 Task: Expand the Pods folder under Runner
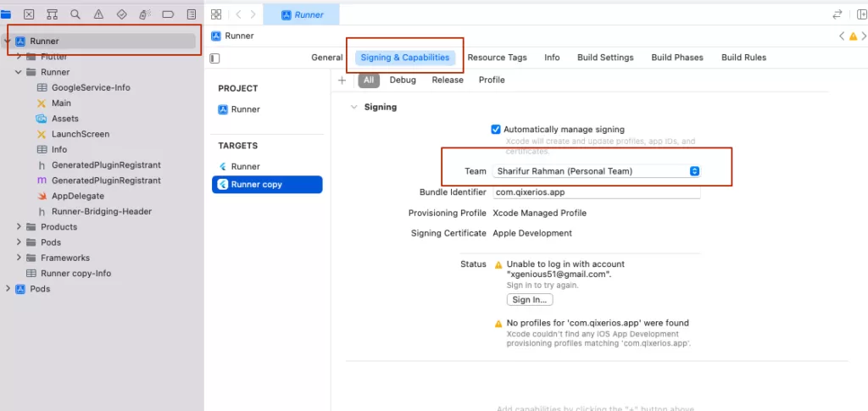19,242
